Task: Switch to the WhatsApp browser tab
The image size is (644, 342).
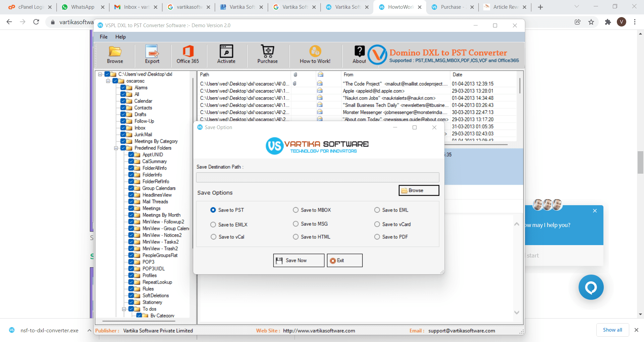Action: [x=82, y=7]
